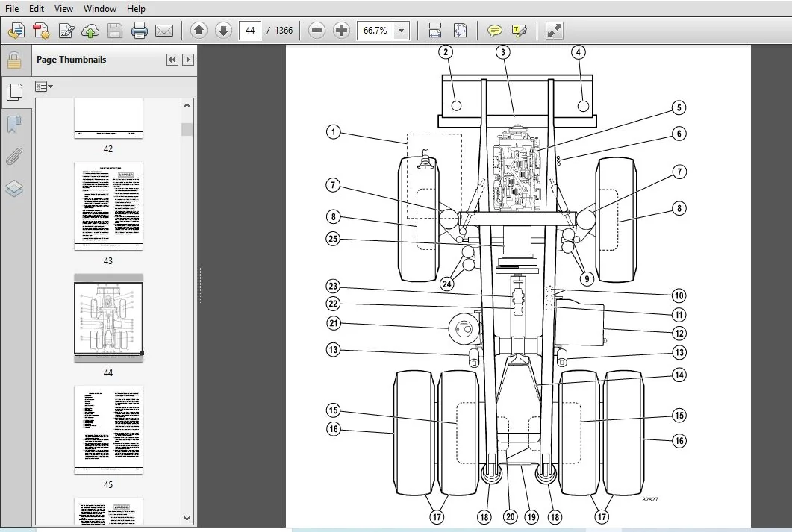Image resolution: width=792 pixels, height=532 pixels.
Task: Open the zoom level dropdown arrow
Action: 401,31
